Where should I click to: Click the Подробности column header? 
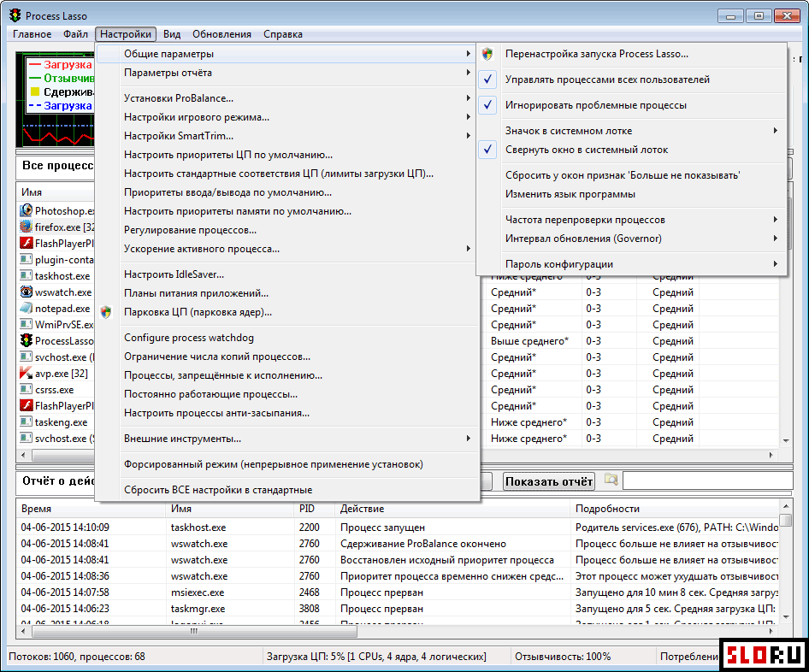coord(675,509)
